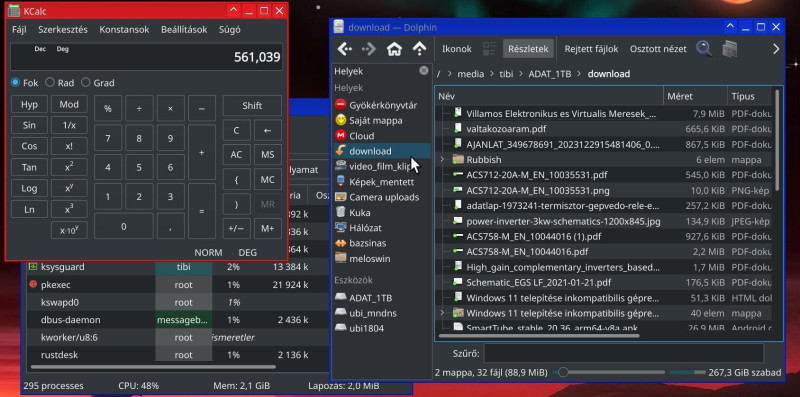This screenshot has width=800, height=397.
Task: Open Képek_mentett place
Action: [x=382, y=182]
